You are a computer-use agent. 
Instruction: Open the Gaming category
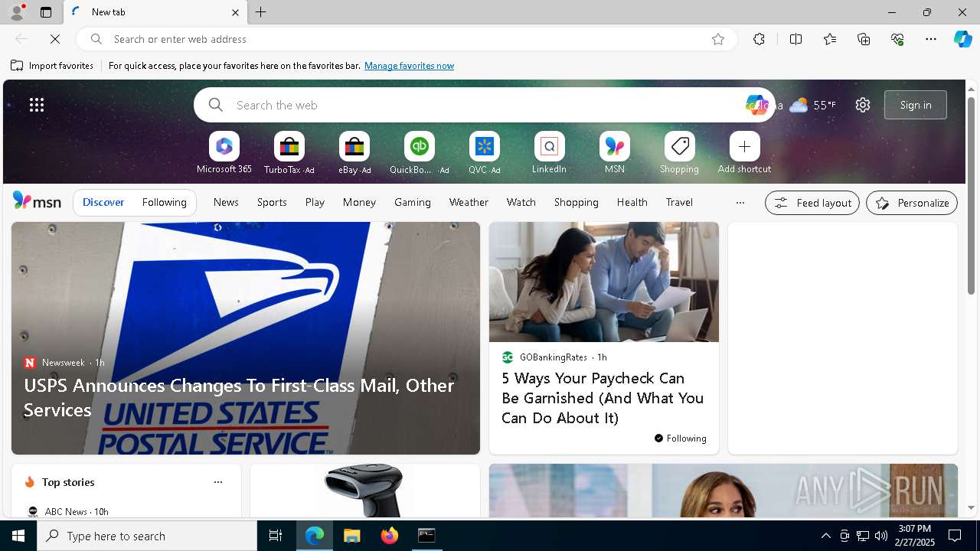413,202
